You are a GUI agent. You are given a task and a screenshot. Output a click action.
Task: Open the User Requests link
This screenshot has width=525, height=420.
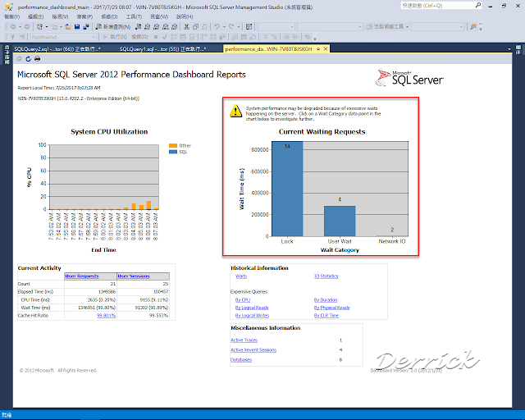pos(82,276)
